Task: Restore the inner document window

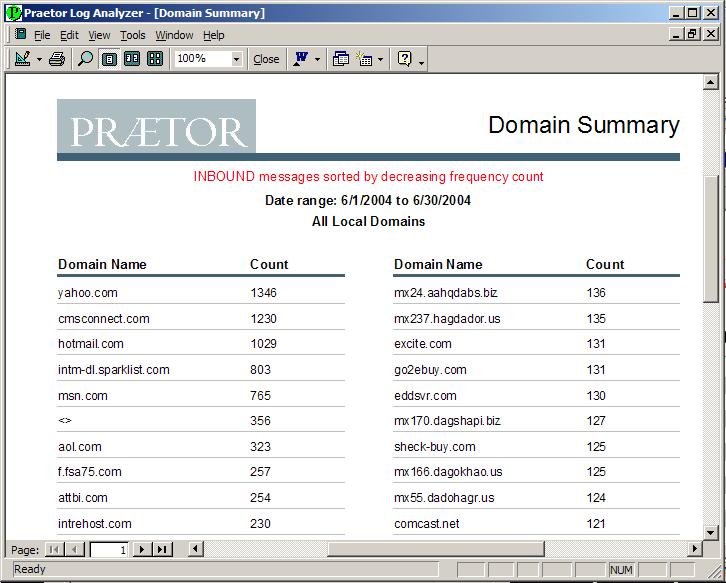Action: [x=693, y=34]
